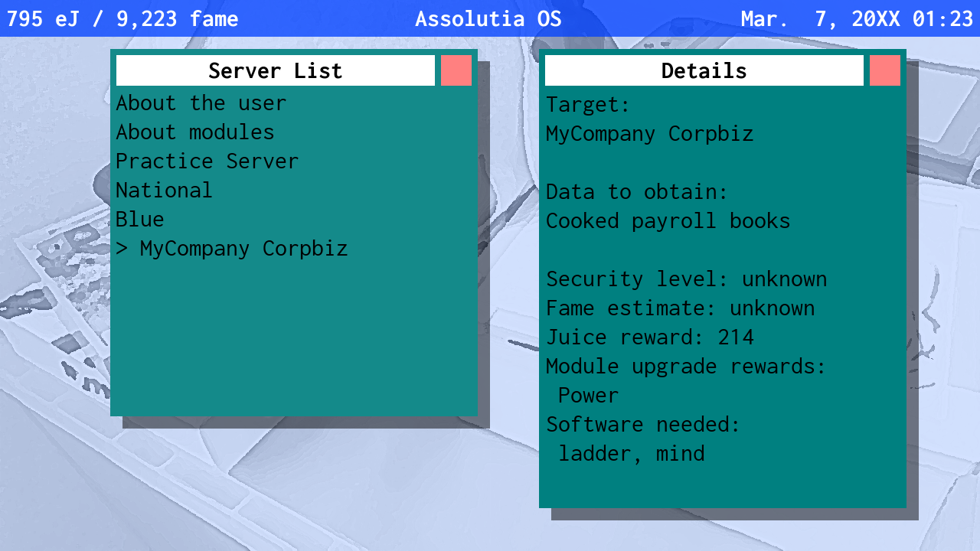
Task: Close the Server List window
Action: [456, 70]
